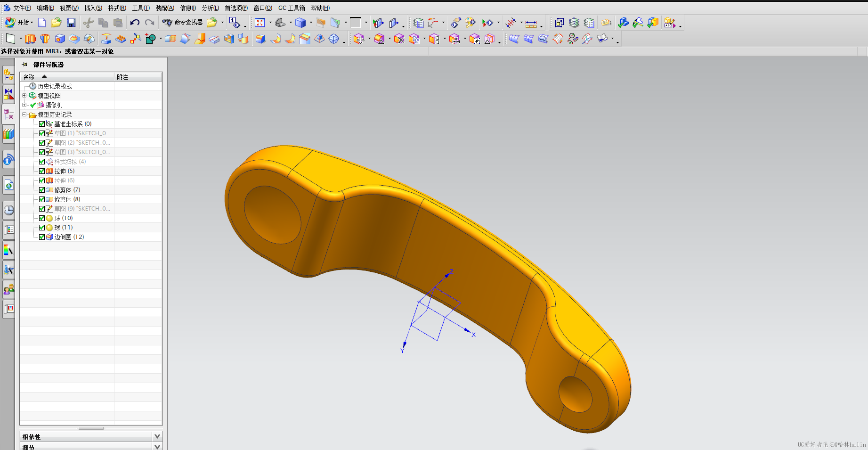This screenshot has height=450, width=868.
Task: Open the 帮助 menu
Action: pos(320,8)
